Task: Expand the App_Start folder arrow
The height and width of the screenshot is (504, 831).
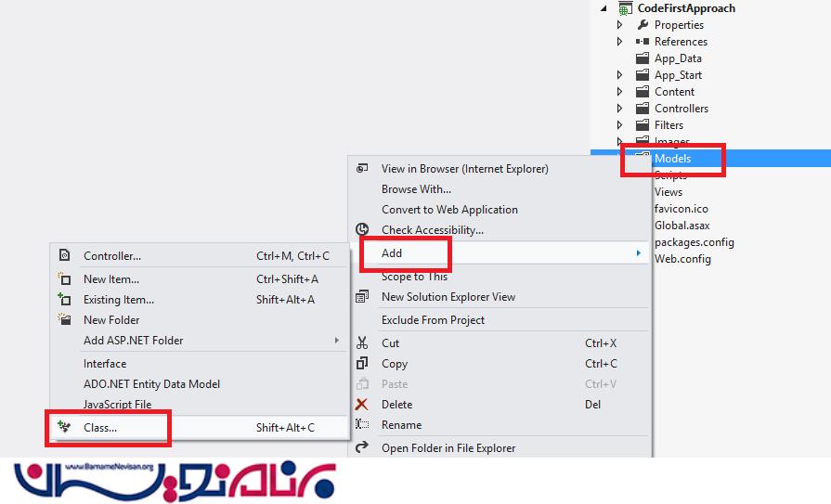Action: tap(619, 75)
